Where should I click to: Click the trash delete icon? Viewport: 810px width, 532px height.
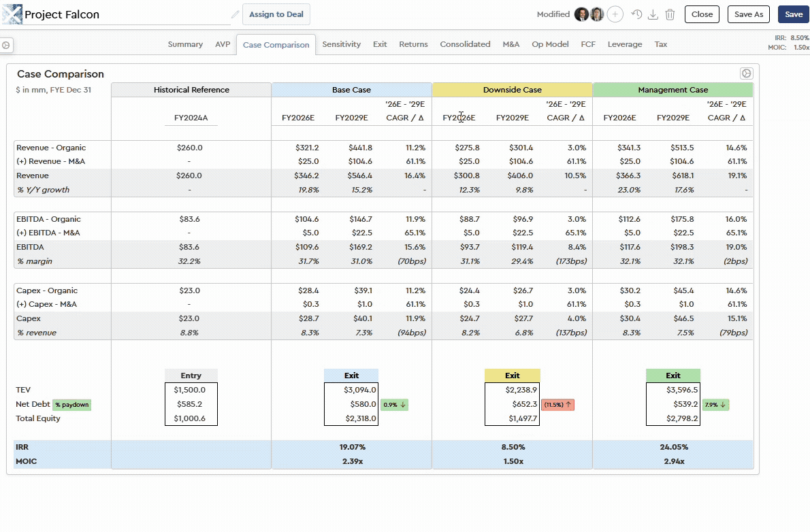pos(670,14)
